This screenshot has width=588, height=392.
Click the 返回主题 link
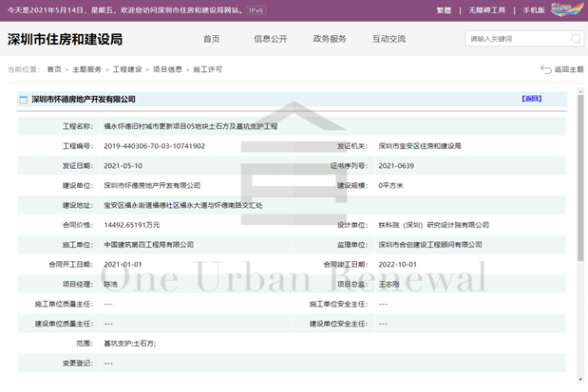coord(569,69)
